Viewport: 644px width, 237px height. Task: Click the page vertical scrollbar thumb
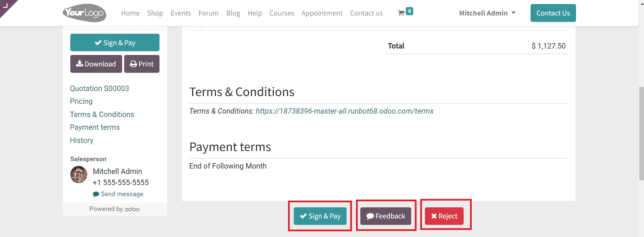[x=641, y=133]
